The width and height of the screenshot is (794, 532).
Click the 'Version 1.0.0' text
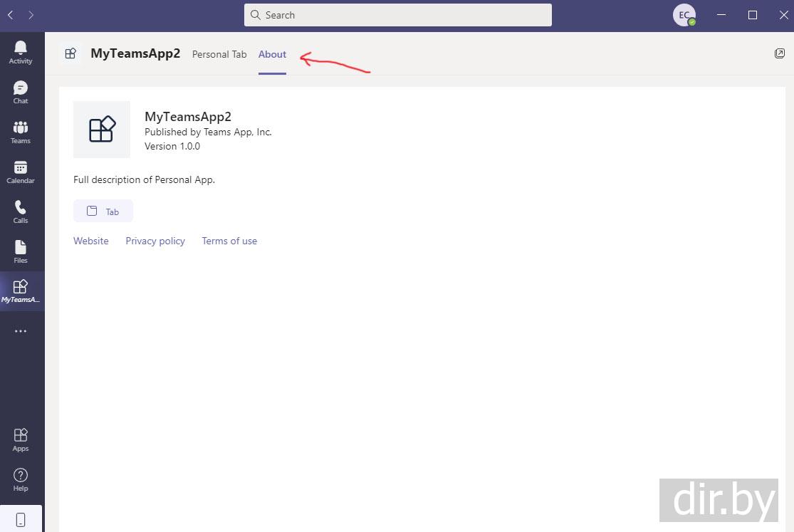pyautogui.click(x=172, y=146)
